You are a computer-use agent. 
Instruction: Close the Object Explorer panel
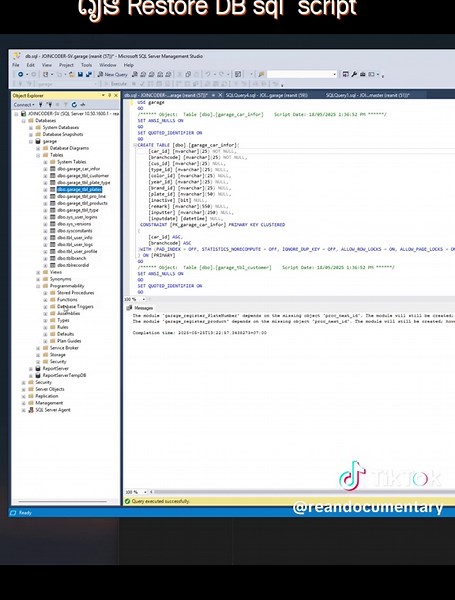pos(116,95)
